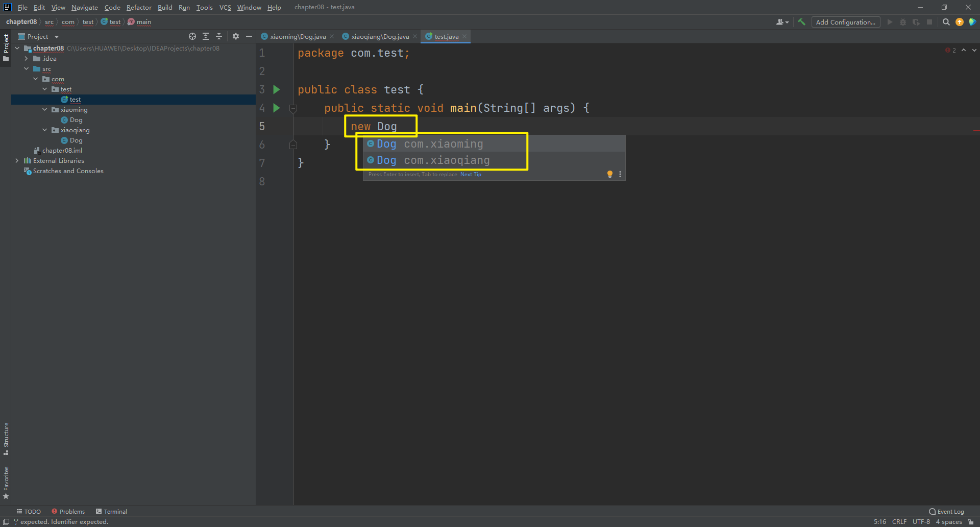Open the user account icon menu
The width and height of the screenshot is (980, 527).
click(782, 22)
